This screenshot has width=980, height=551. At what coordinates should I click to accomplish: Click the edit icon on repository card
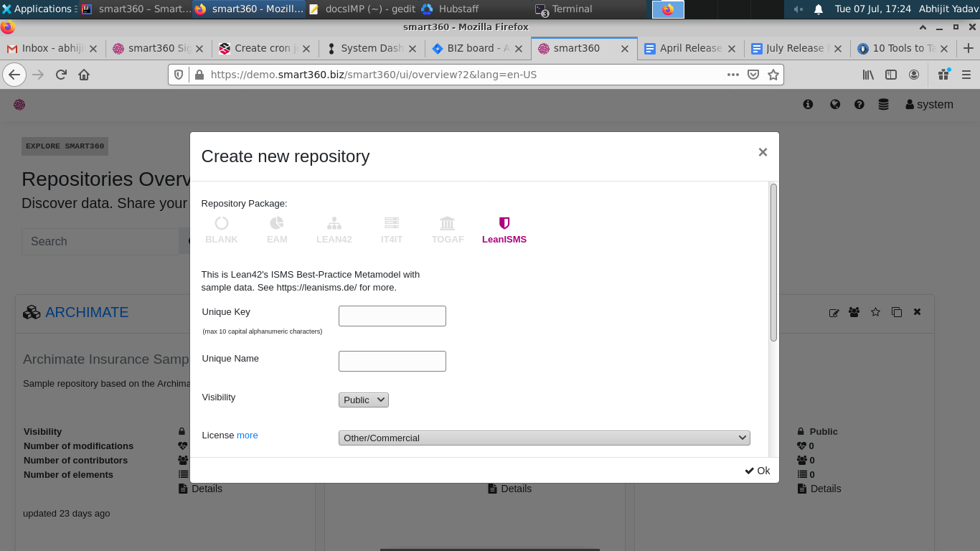834,312
